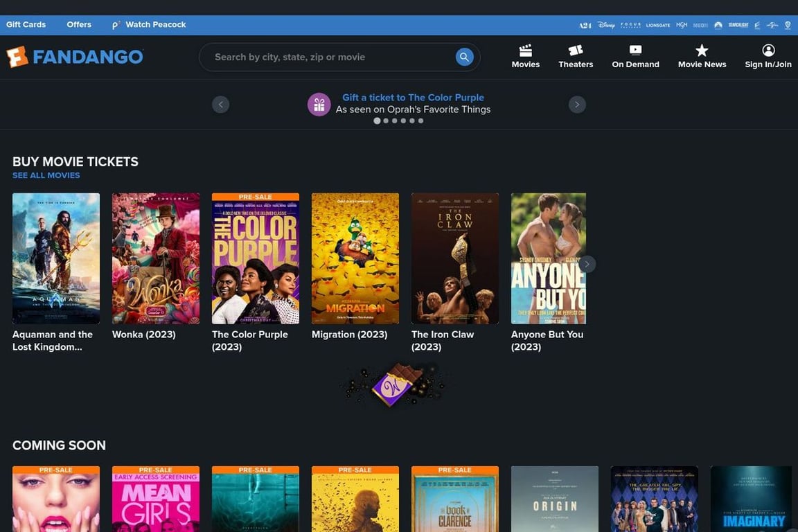This screenshot has height=532, width=798.
Task: Go back using the carousel left arrow
Action: pos(220,104)
